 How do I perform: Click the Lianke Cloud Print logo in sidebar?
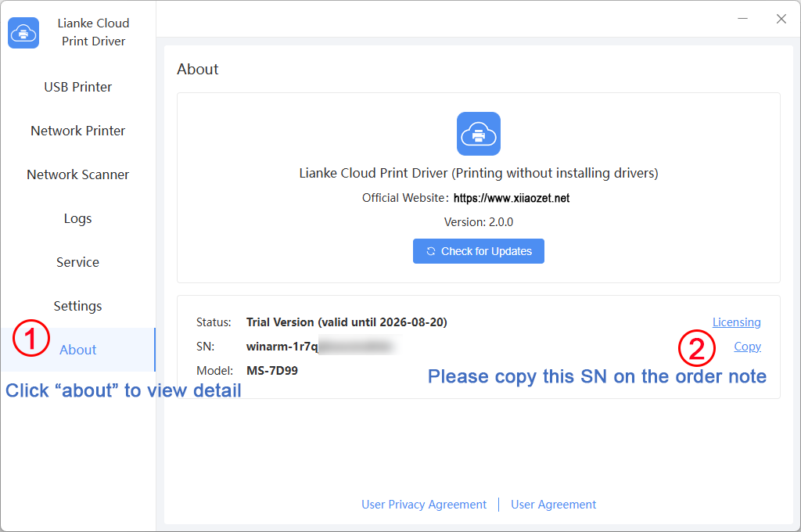point(23,33)
